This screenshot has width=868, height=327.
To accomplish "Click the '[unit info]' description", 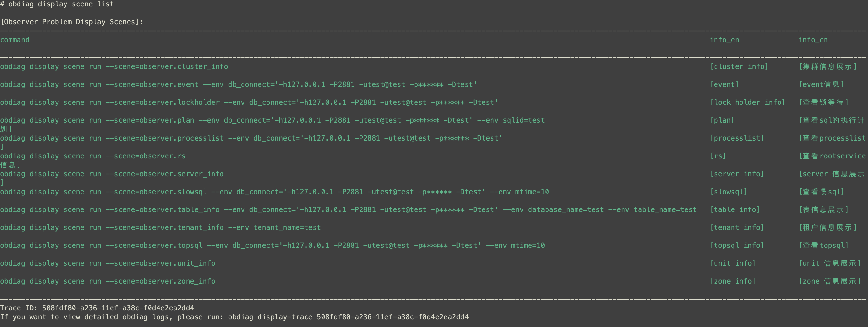I will (x=732, y=263).
